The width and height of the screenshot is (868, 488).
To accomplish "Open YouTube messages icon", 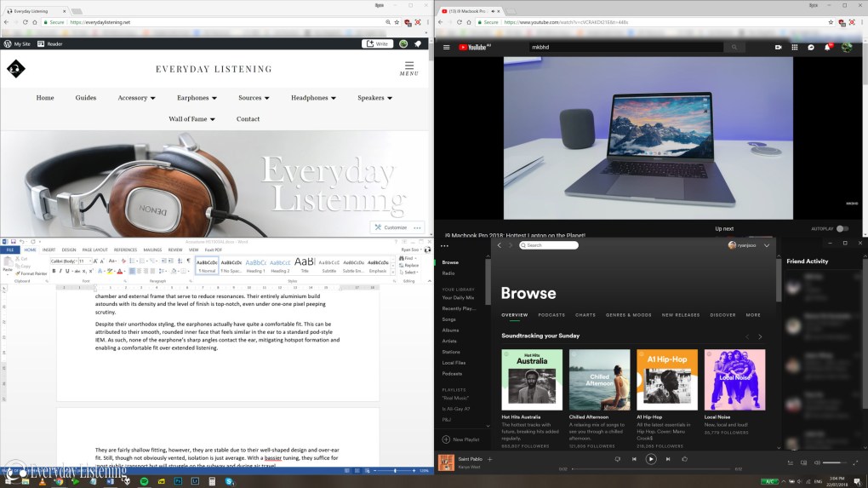I will tap(811, 47).
